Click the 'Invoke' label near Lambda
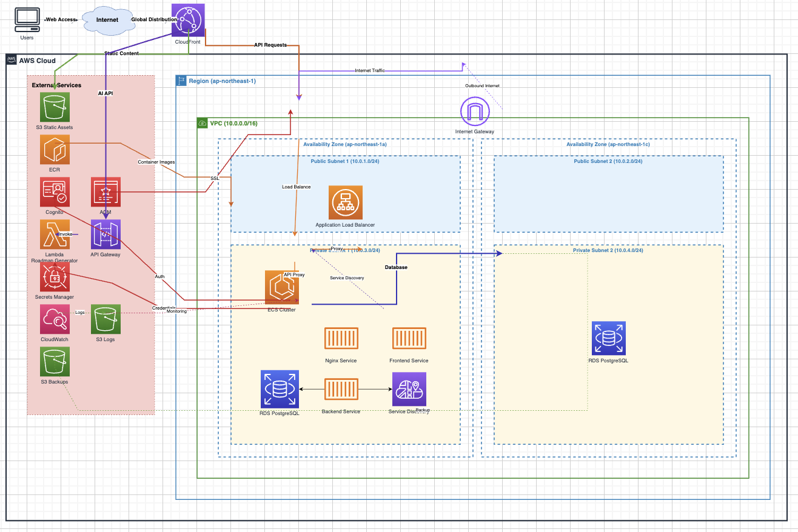 click(65, 234)
